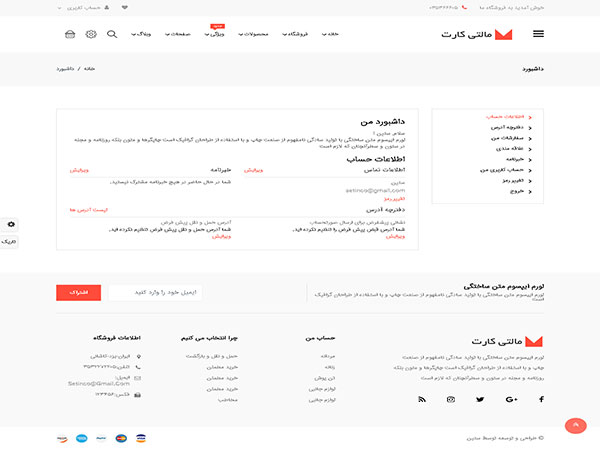600x450 pixels.
Task: Click the RSS feed icon in footer
Action: [x=421, y=399]
